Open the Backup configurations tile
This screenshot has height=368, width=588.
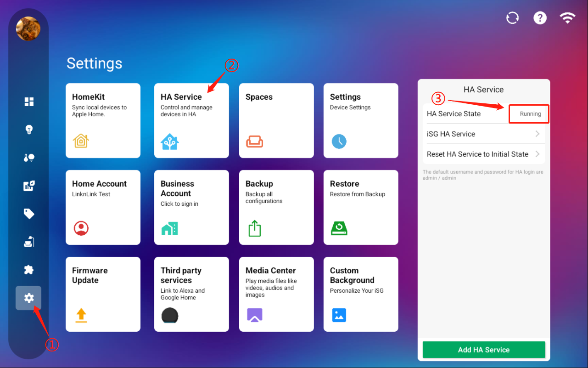tap(276, 207)
